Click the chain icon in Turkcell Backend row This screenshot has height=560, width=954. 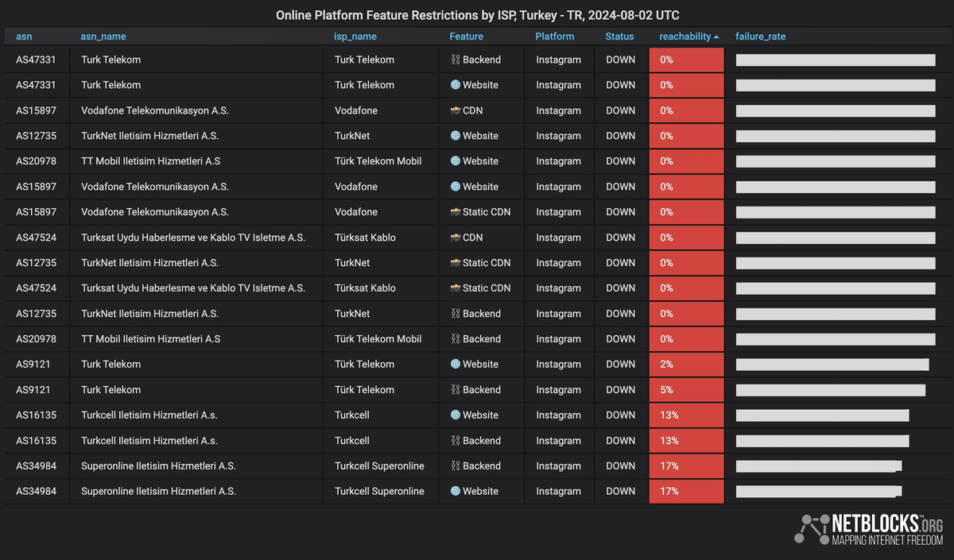pyautogui.click(x=456, y=441)
